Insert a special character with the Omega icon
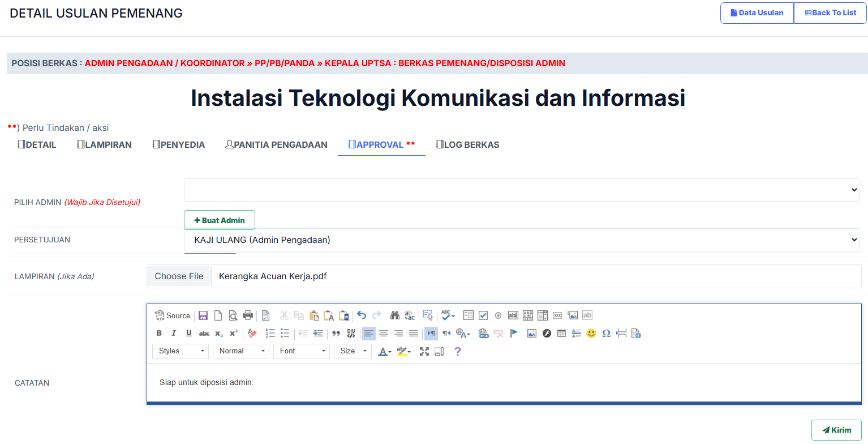868x444 pixels. pyautogui.click(x=606, y=334)
